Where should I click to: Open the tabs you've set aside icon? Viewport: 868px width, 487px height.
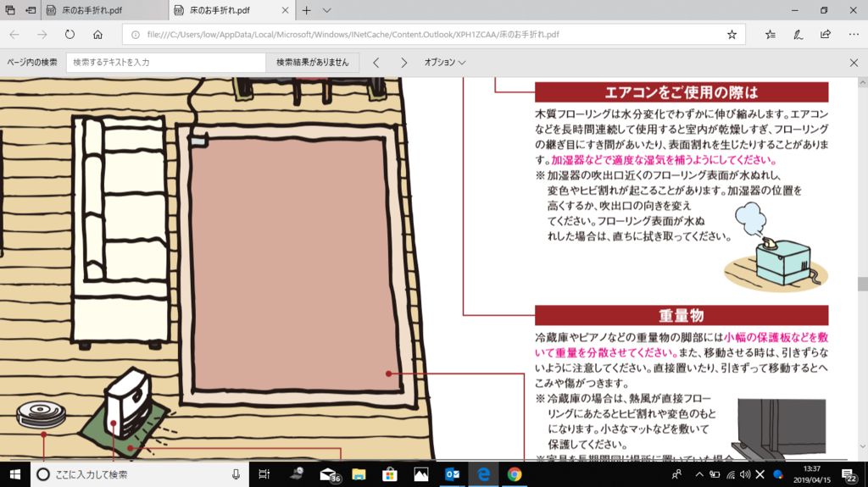point(10,10)
